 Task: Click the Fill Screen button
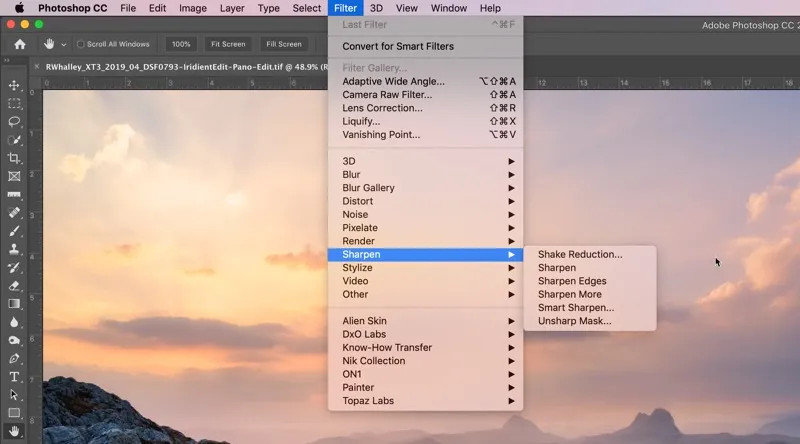(x=283, y=44)
